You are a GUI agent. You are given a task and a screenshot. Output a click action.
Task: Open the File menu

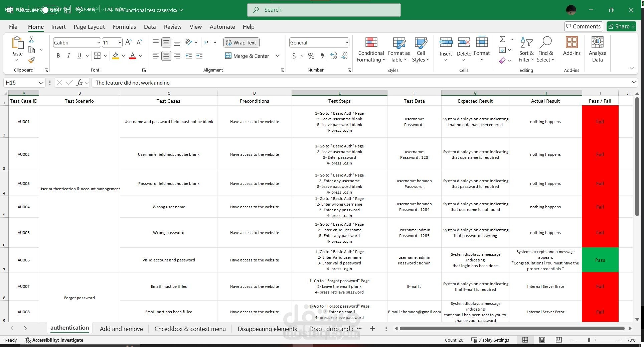13,27
